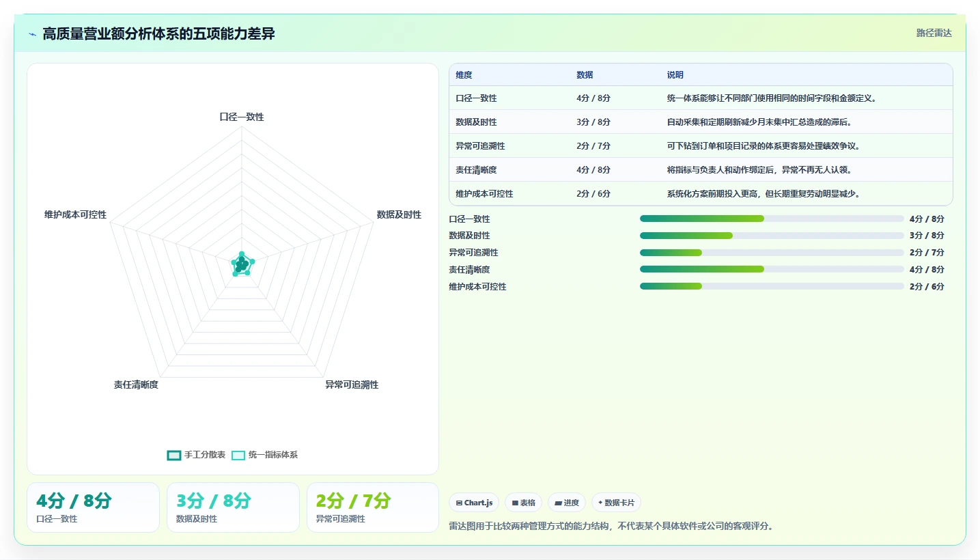Screen dimensions: 980x560
Task: Click the 口径一致性 progress bar
Action: click(x=772, y=219)
